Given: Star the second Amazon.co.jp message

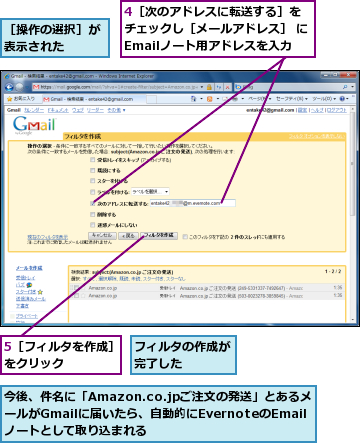Looking at the screenshot, I should pyautogui.click(x=83, y=295).
